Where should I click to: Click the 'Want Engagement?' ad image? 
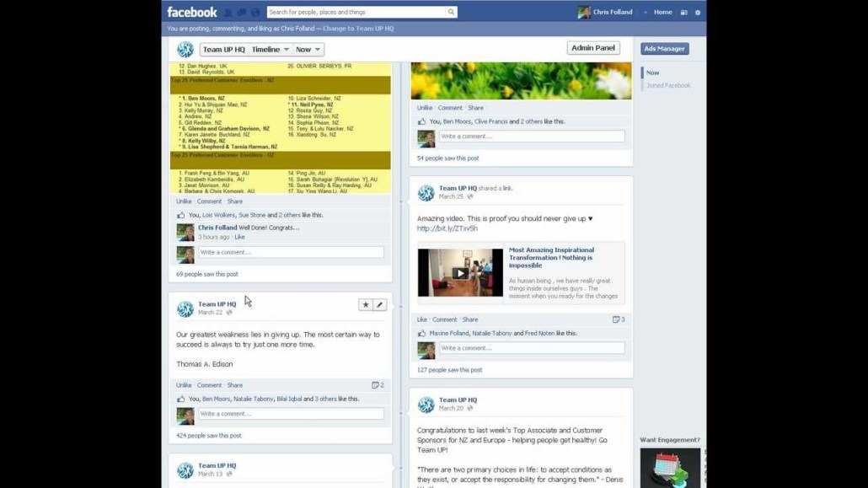pos(670,468)
